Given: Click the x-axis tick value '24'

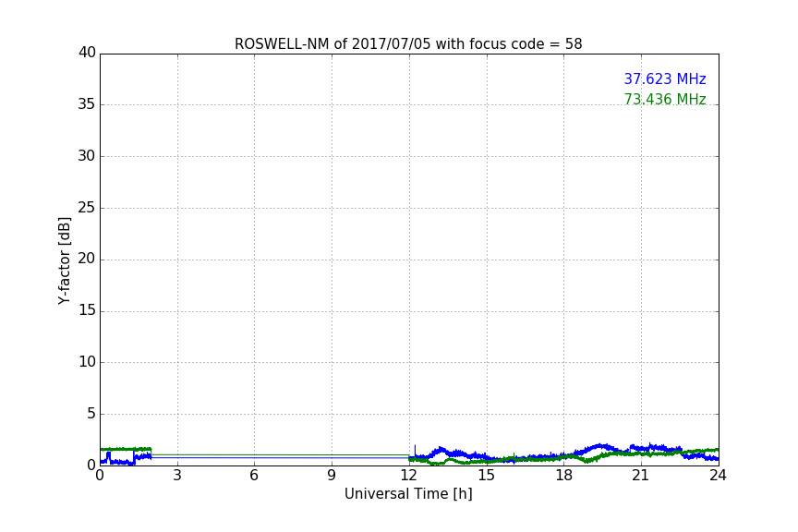Looking at the screenshot, I should pyautogui.click(x=718, y=476).
